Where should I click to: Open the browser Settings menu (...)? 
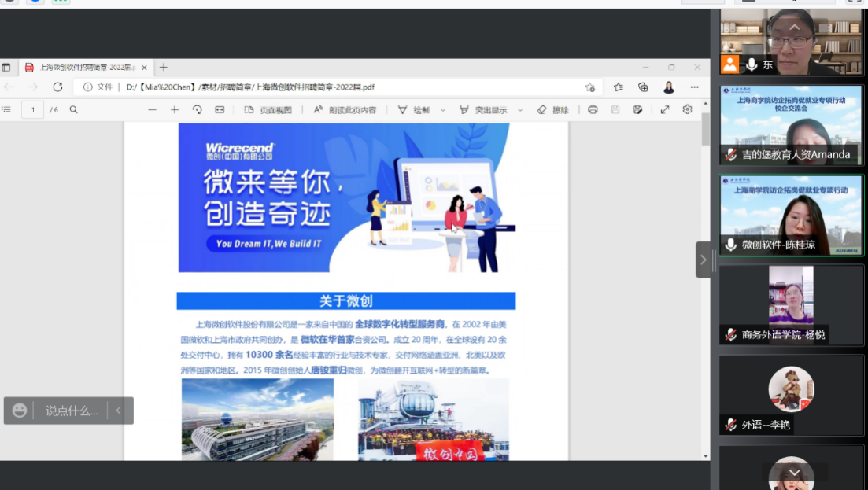pyautogui.click(x=693, y=87)
